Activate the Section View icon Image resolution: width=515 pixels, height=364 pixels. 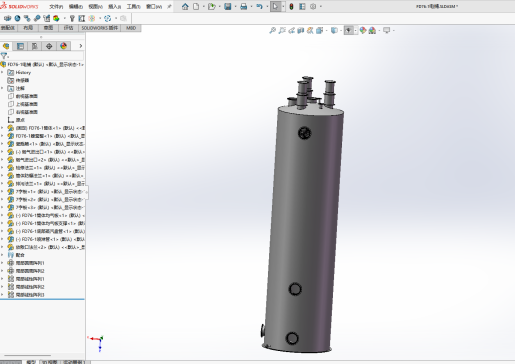click(x=301, y=31)
